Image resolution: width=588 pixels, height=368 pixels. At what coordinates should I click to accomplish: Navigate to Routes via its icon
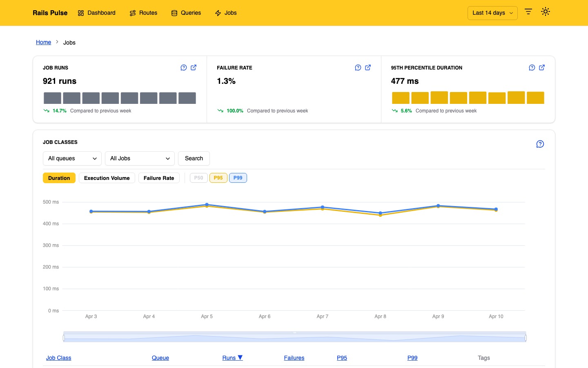point(132,13)
